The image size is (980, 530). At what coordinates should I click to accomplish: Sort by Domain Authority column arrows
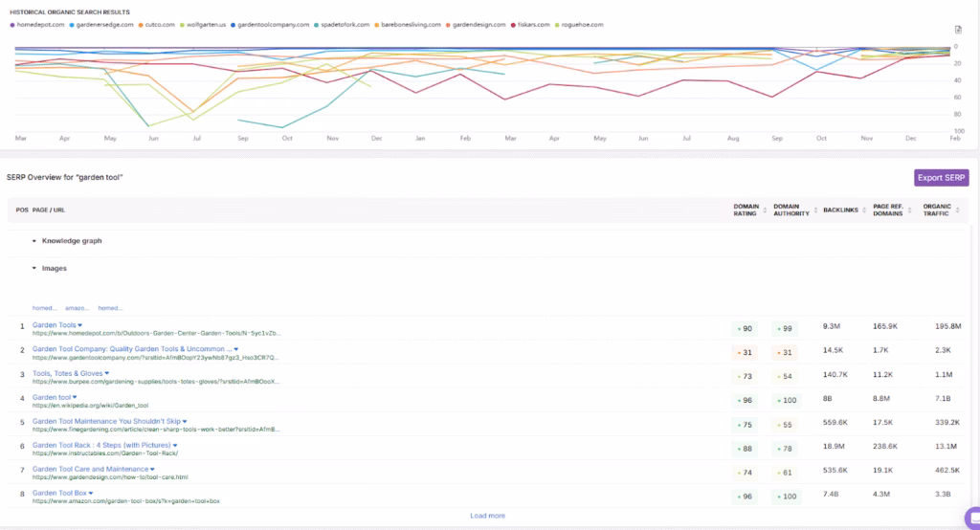pos(814,210)
